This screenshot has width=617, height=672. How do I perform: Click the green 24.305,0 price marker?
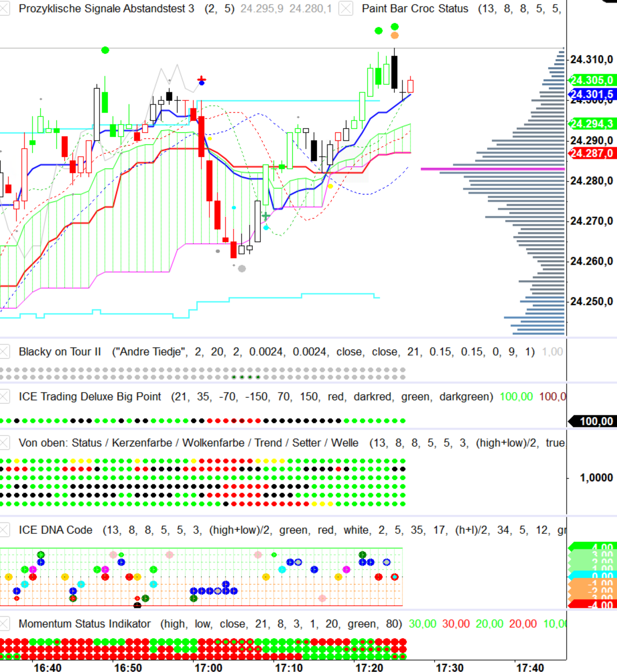tap(592, 80)
